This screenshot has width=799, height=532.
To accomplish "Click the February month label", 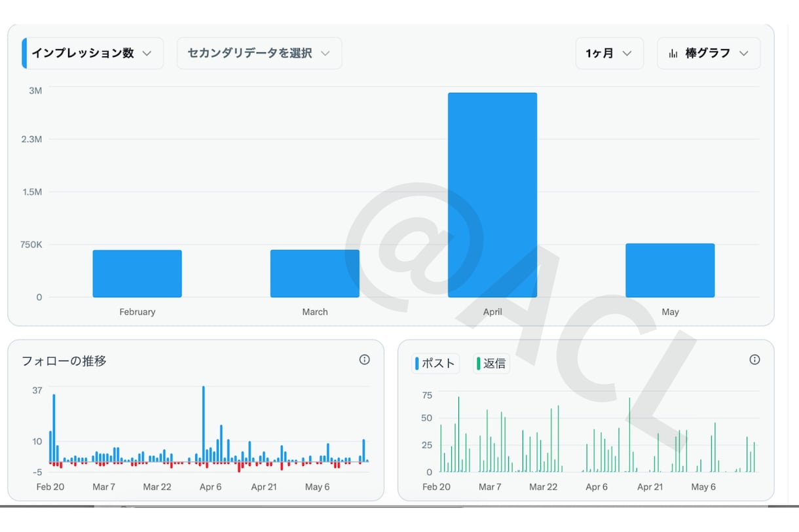I will pyautogui.click(x=138, y=312).
